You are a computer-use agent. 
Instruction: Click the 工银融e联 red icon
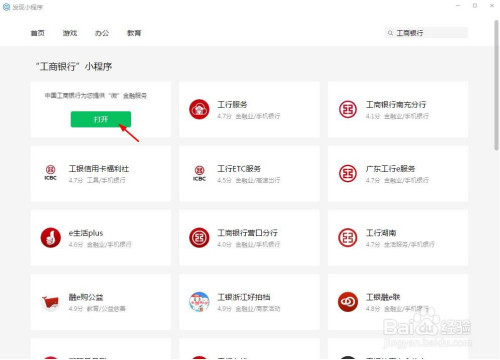[x=348, y=302]
